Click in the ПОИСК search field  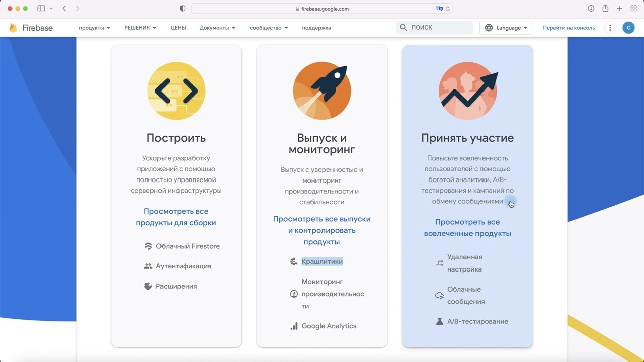435,28
